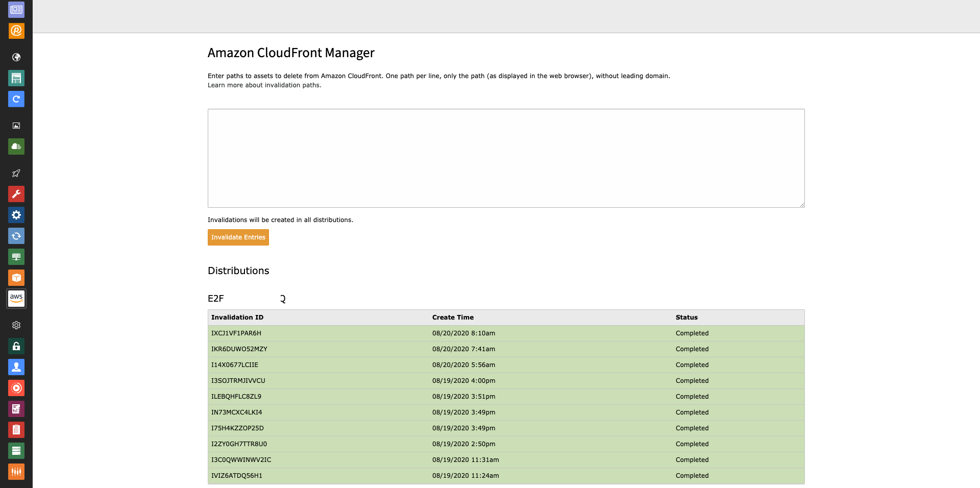Click the unlock padlock icon in the sidebar
Viewport: 980px width, 488px height.
pyautogui.click(x=16, y=346)
